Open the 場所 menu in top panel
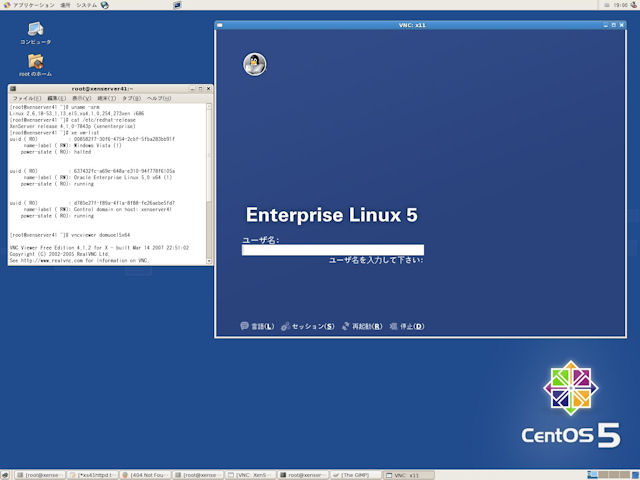Screen dimensions: 640x480 65,5
